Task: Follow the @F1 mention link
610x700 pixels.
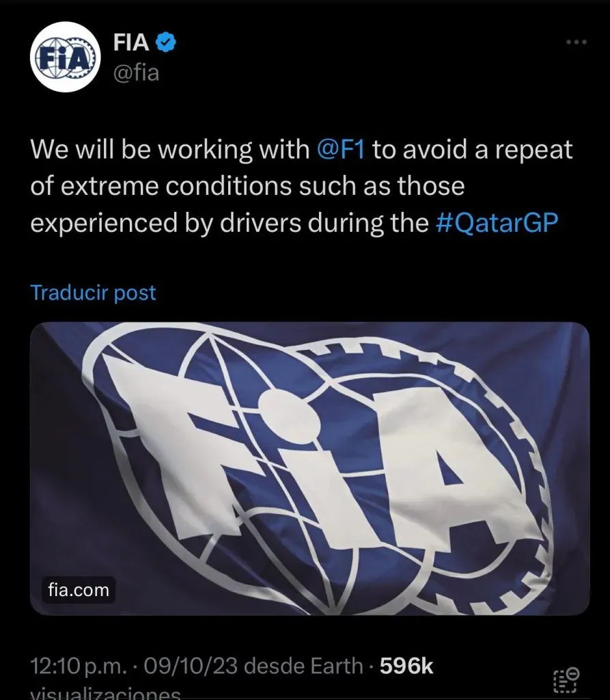Action: (341, 149)
